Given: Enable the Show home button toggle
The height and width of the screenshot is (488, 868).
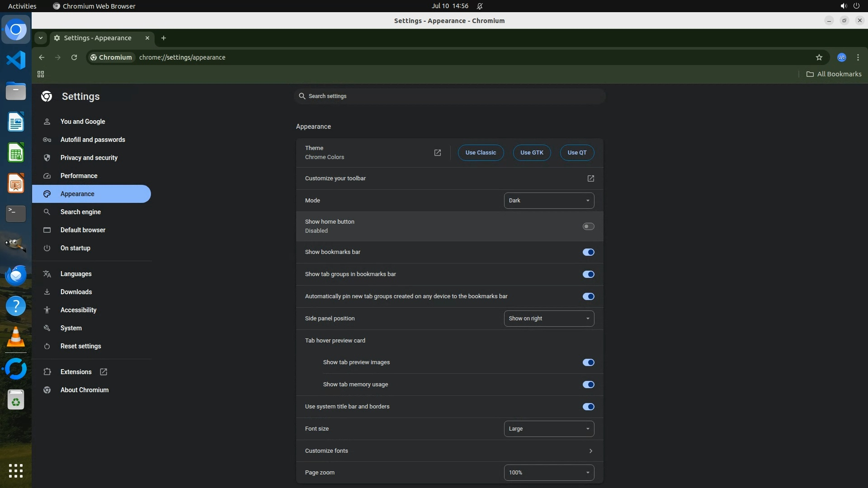Looking at the screenshot, I should (588, 226).
